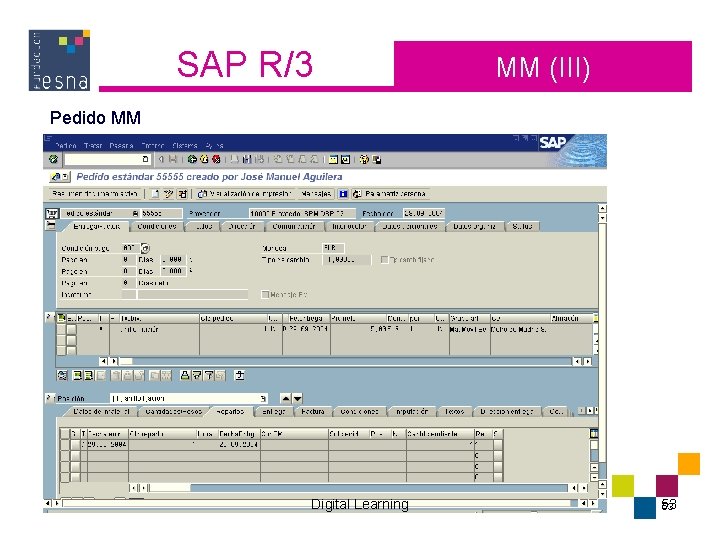Image resolution: width=720 pixels, height=540 pixels.
Task: Click the horizontal scrollbar under item overview table
Action: (x=344, y=361)
